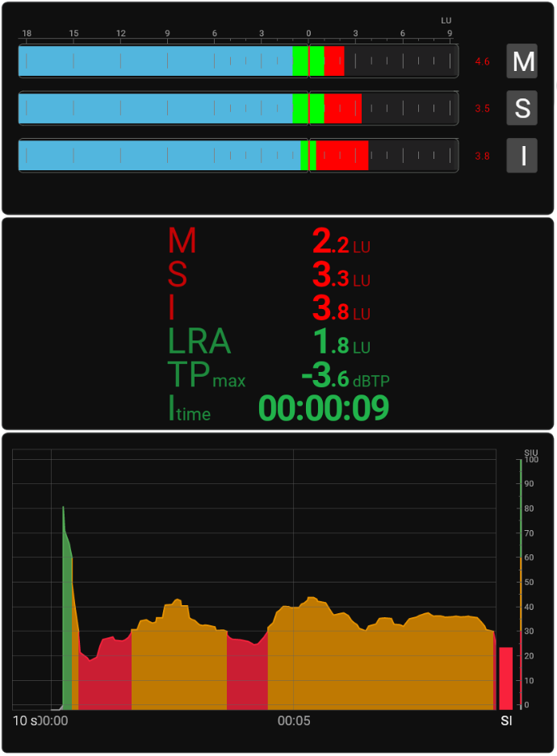Viewport: 557px width, 756px height.
Task: Click the integrated loudness bar meter
Action: pyautogui.click(x=238, y=156)
